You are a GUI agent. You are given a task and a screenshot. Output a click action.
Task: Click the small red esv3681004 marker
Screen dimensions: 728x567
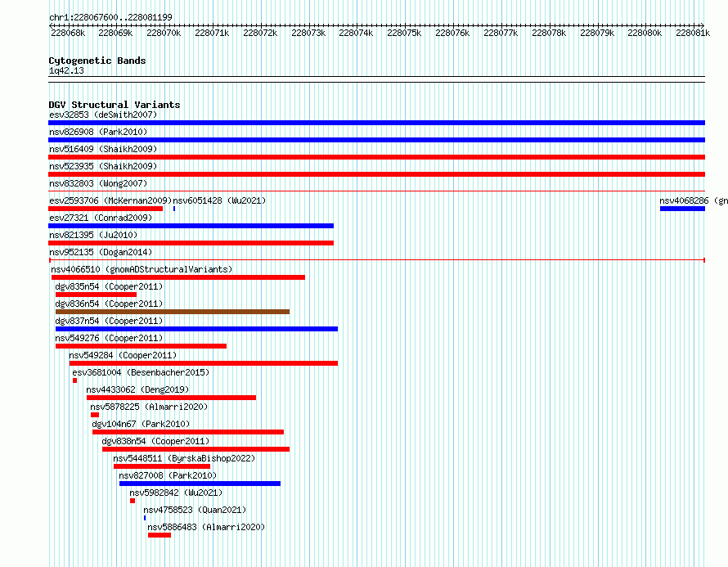click(x=74, y=380)
